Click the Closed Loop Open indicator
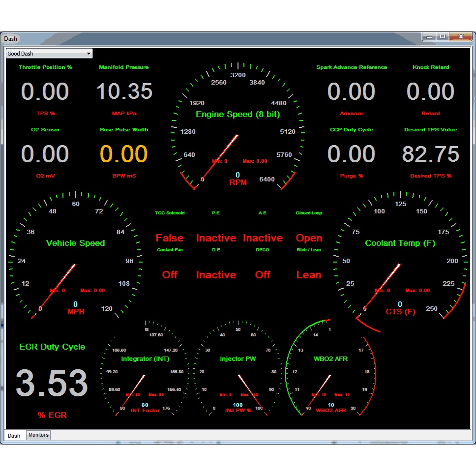476x476 pixels. pyautogui.click(x=309, y=238)
